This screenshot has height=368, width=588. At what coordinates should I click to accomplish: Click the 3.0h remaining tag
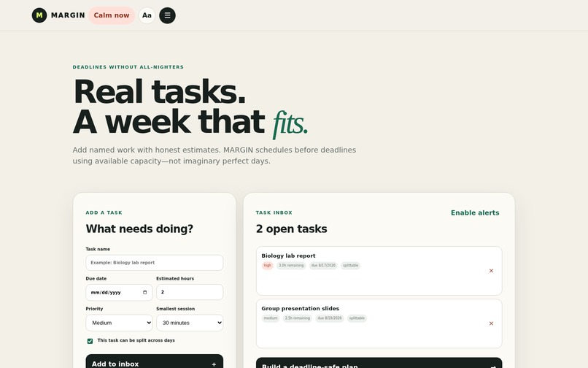click(x=291, y=266)
